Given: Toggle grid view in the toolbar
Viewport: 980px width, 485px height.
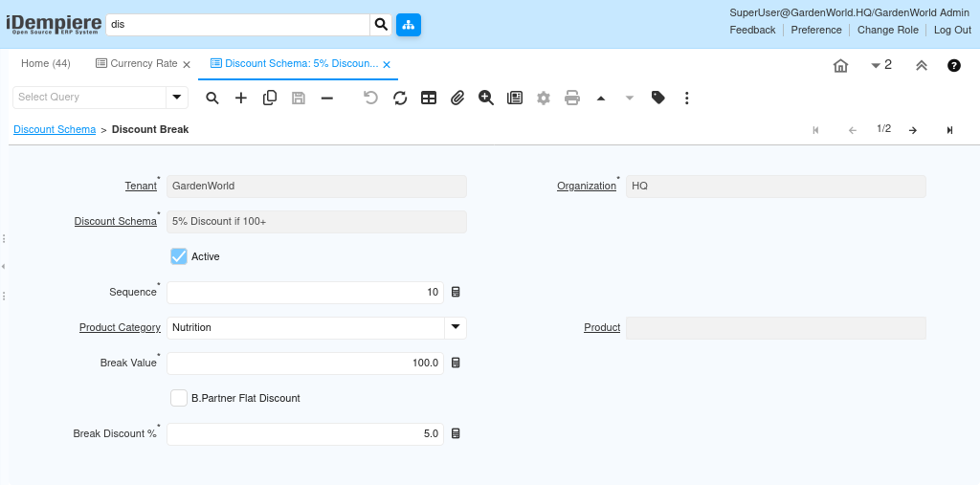Looking at the screenshot, I should (429, 98).
